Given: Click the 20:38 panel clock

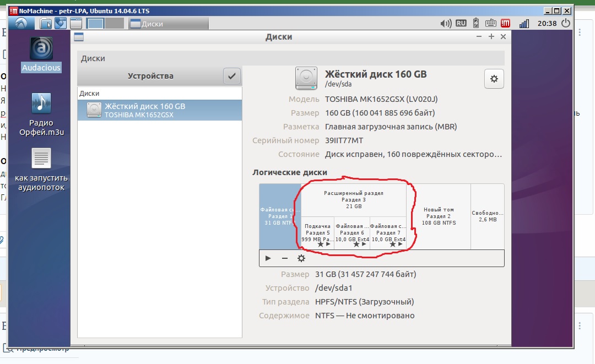Looking at the screenshot, I should [x=547, y=24].
